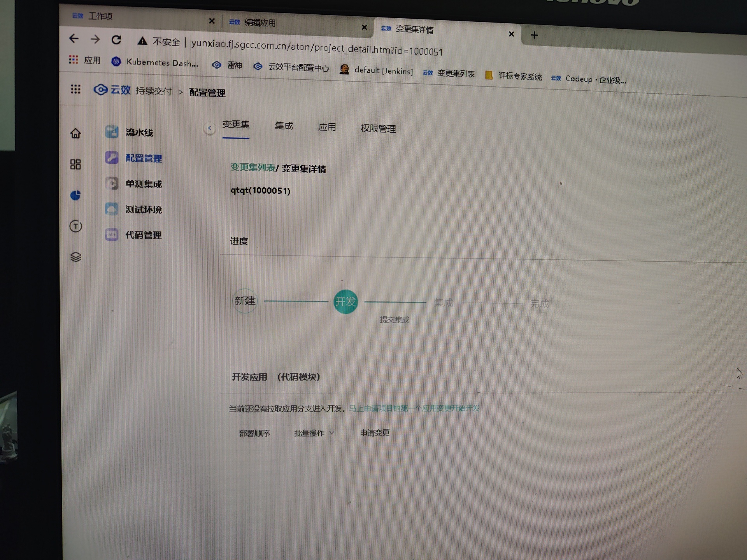Reload the page with refresh icon
747x560 pixels.
[116, 40]
